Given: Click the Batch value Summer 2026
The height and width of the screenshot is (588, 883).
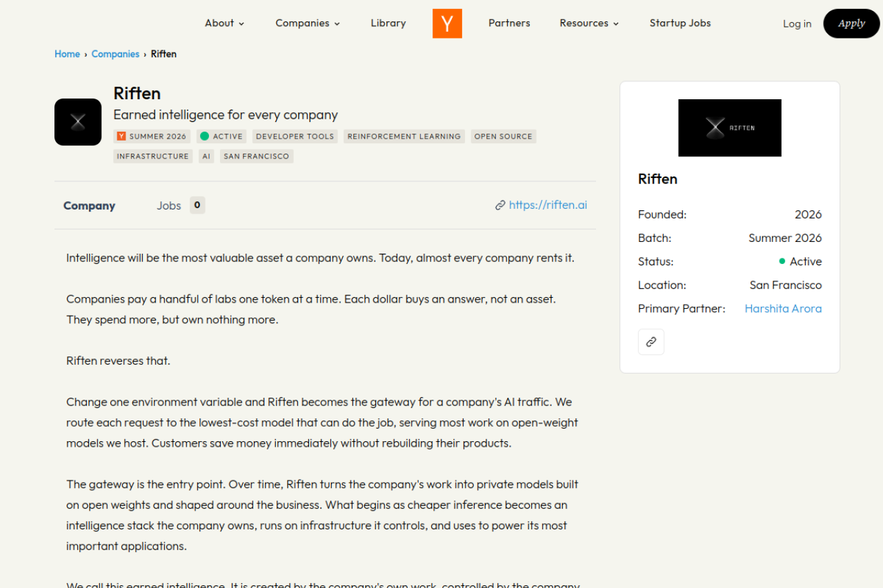Looking at the screenshot, I should click(x=785, y=239).
